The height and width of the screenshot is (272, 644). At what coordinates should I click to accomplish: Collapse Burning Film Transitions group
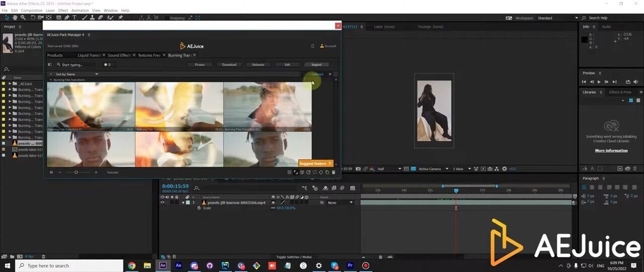50,80
